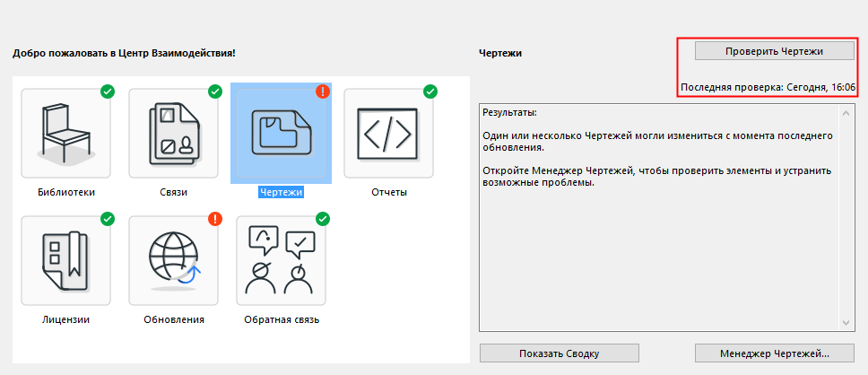Viewport: 868px width, 375px height.
Task: Click the Откройте Менеджер Чертежей message
Action: (657, 176)
